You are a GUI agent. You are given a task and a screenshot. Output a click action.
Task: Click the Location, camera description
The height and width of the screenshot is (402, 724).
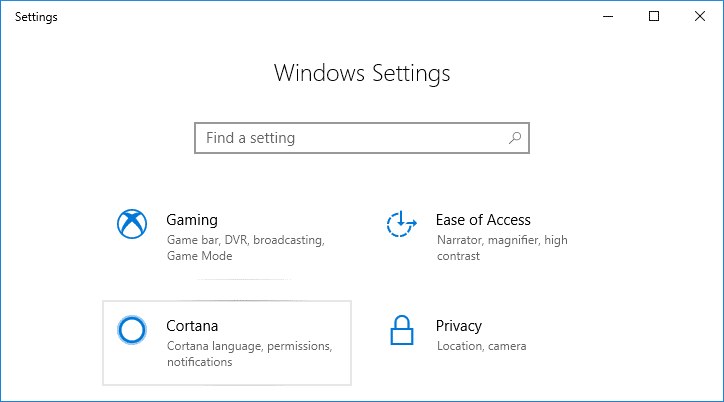pos(481,346)
